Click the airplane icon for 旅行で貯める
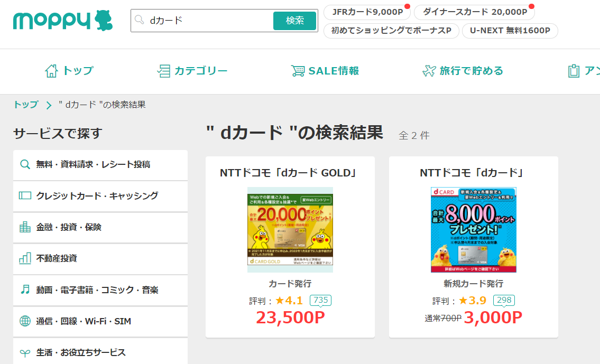This screenshot has height=364, width=600. point(429,71)
